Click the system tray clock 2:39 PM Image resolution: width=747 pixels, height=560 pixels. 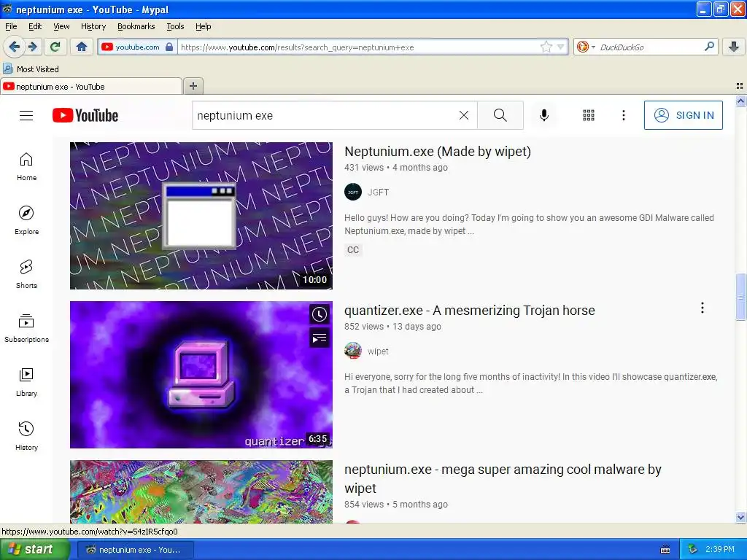click(719, 549)
